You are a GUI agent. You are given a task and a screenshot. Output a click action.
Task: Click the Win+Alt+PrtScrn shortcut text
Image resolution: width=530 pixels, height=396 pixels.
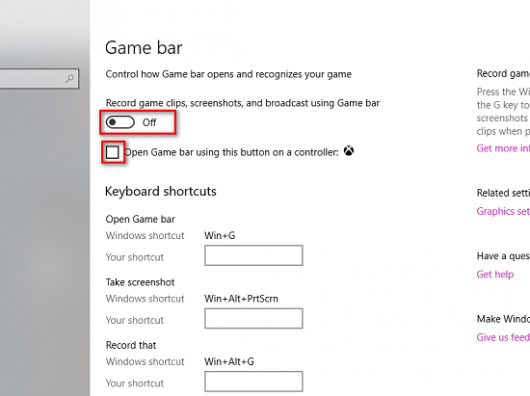[x=241, y=299]
